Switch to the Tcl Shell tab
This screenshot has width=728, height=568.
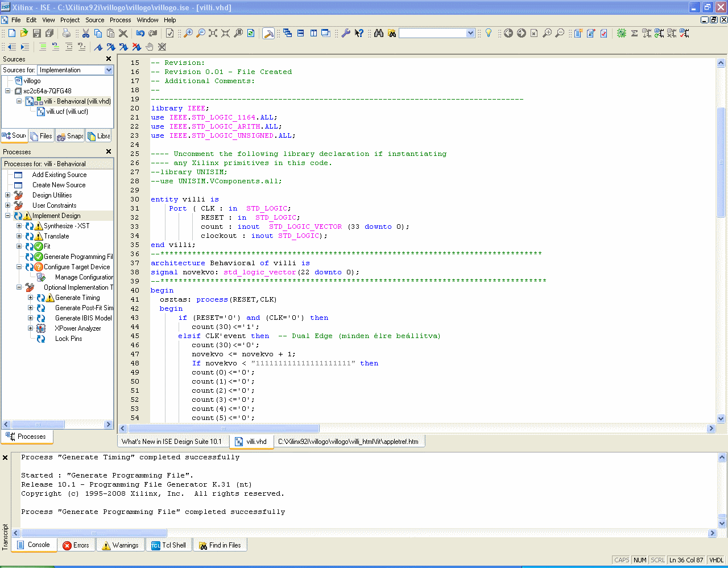(x=169, y=545)
